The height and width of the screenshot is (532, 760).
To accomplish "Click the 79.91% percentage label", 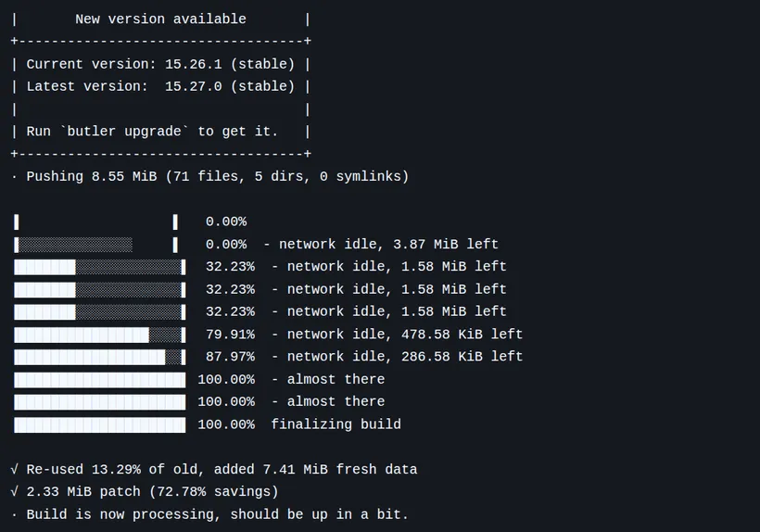I will [230, 335].
